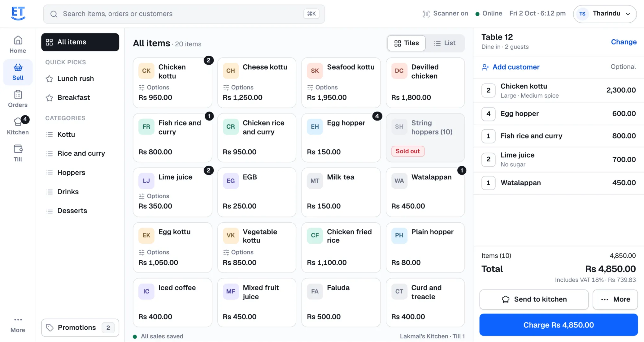Open the Home section in the sidebar

pyautogui.click(x=18, y=45)
